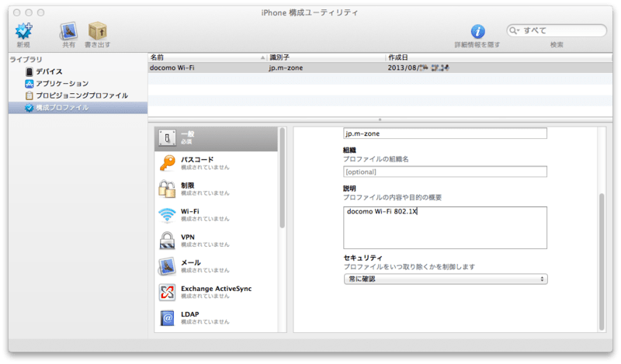Click the window minimize button
This screenshot has width=621, height=364.
pyautogui.click(x=29, y=12)
